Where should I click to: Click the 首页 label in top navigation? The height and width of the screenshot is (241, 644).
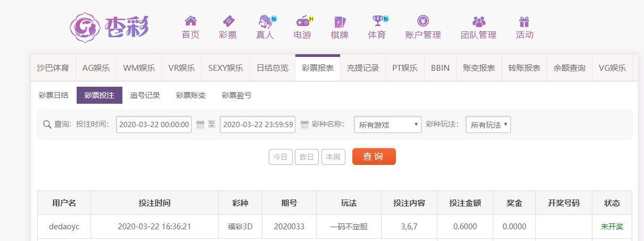click(191, 35)
